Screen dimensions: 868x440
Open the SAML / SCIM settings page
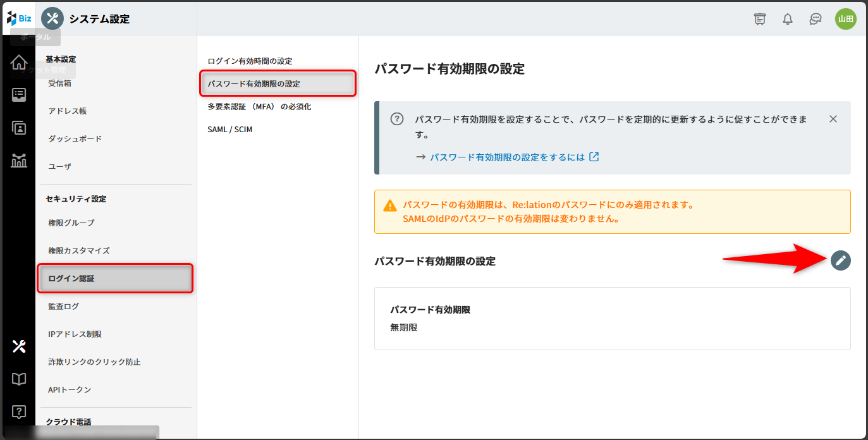point(229,130)
